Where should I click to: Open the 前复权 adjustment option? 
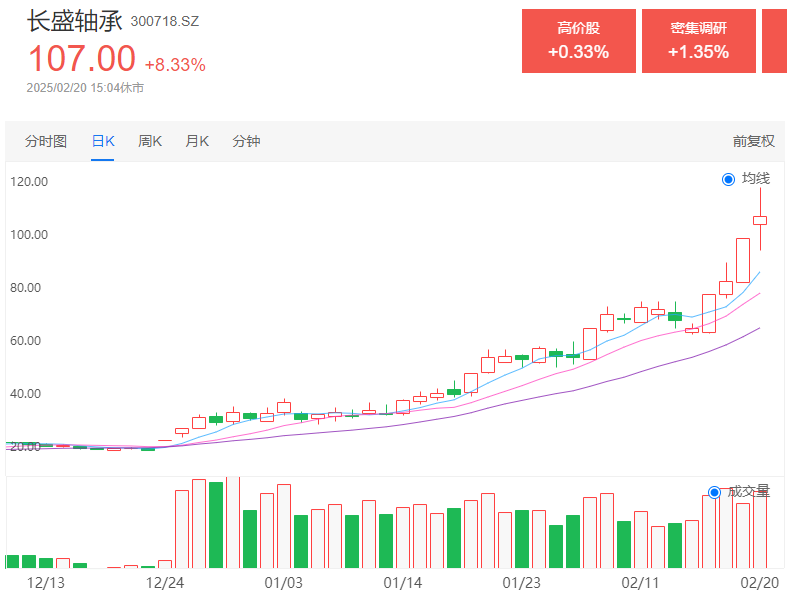753,141
